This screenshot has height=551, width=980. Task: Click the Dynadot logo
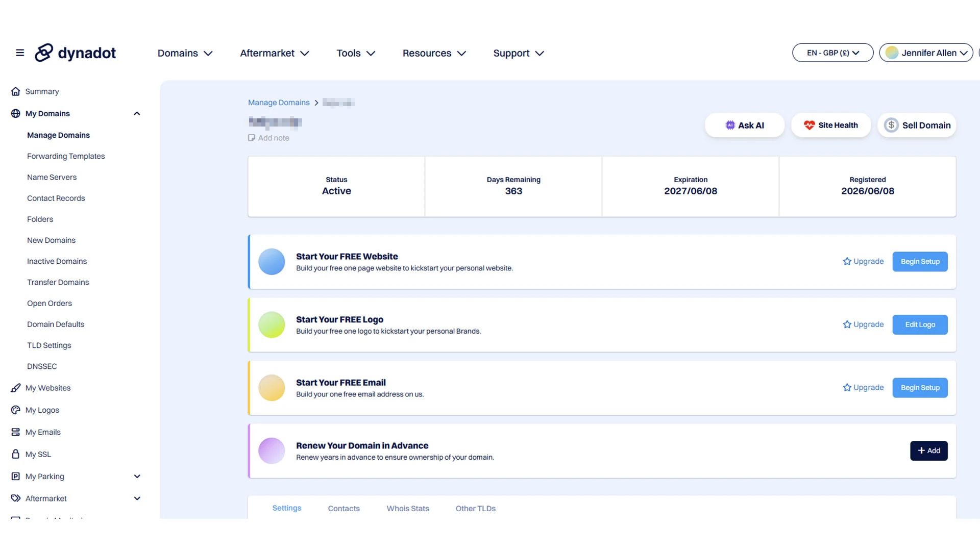tap(76, 53)
